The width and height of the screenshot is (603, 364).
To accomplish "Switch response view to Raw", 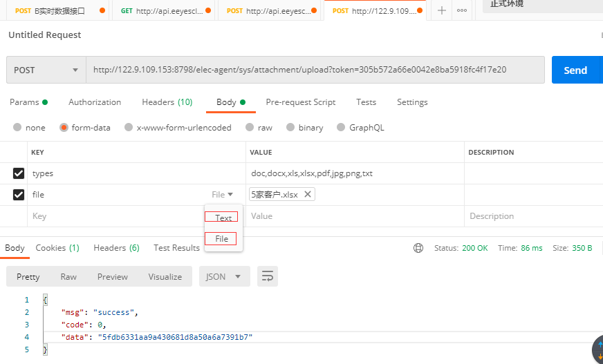I will pos(68,276).
